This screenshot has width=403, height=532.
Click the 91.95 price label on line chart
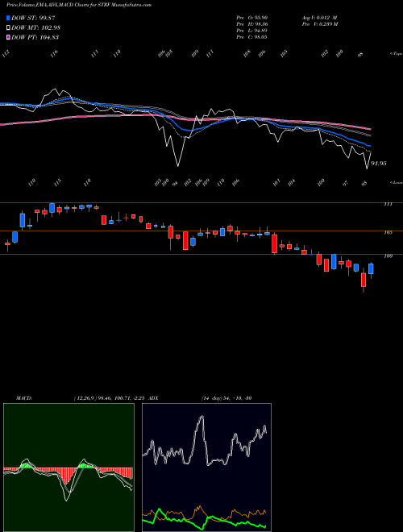tap(379, 164)
